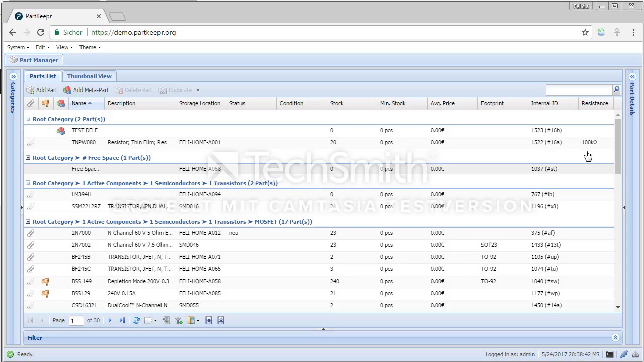Bookmark the page with the star icon
644x362 pixels.
pyautogui.click(x=585, y=32)
